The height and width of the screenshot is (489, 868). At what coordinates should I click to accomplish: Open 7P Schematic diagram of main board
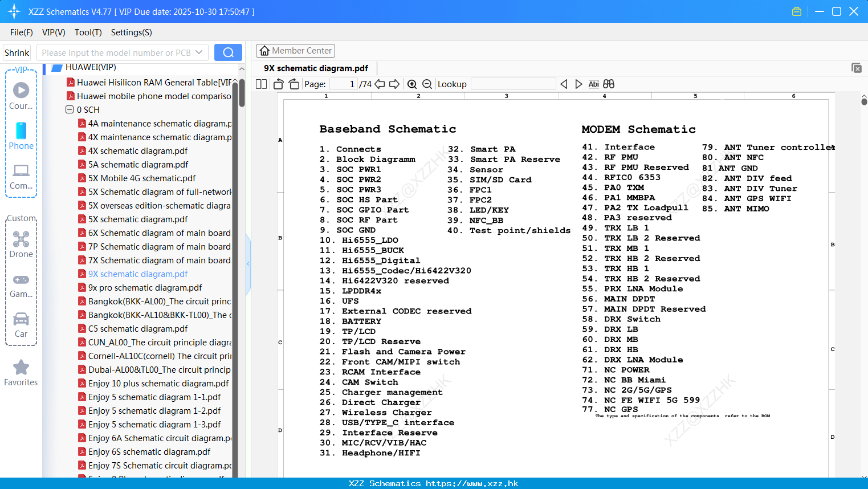click(154, 246)
